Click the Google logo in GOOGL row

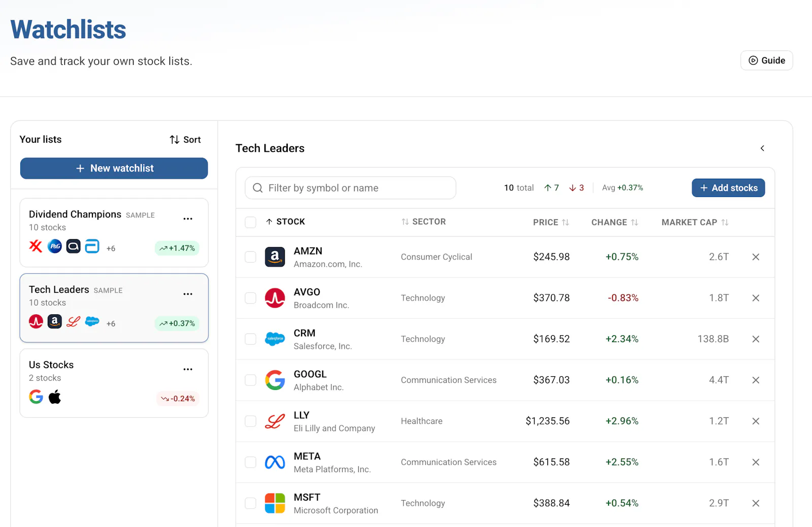275,380
